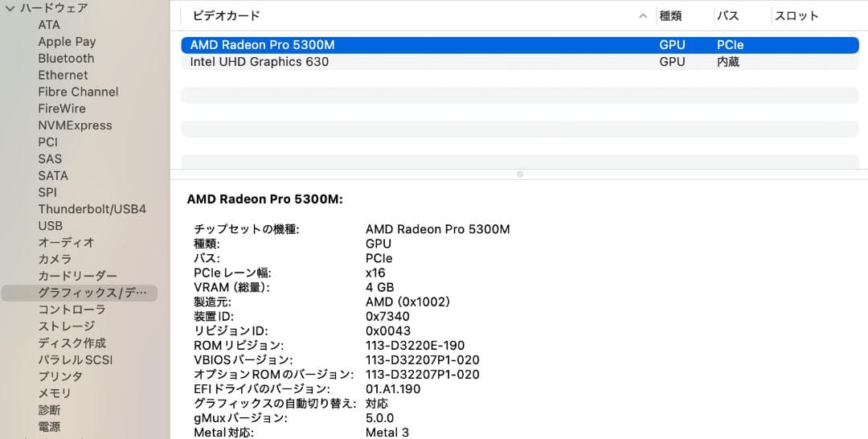Sort by 種類 column header
The image size is (868, 439).
click(x=670, y=16)
